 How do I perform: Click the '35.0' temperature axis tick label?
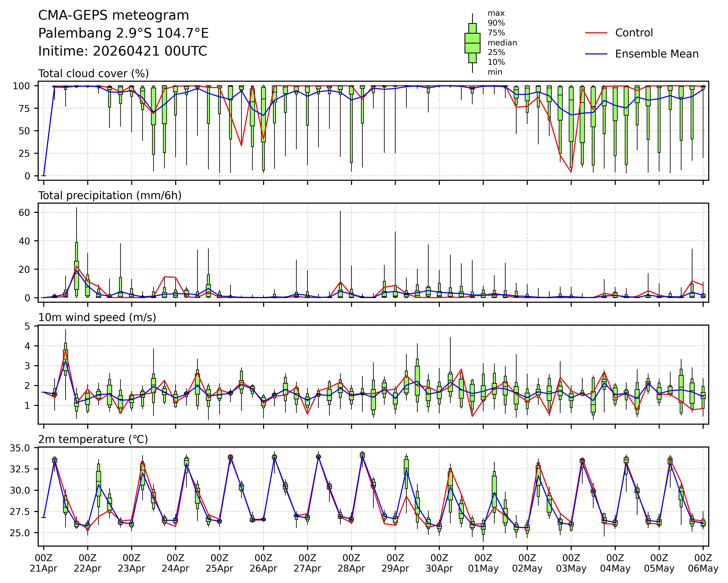(20, 448)
